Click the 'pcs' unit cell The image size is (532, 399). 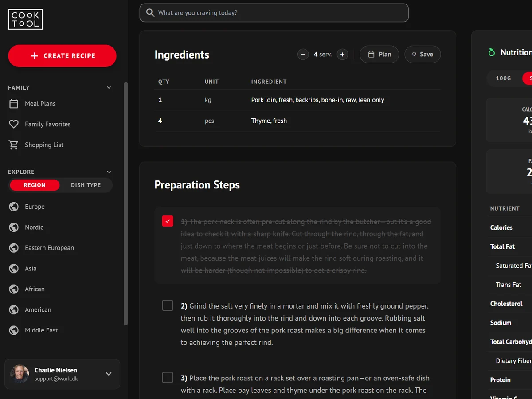209,121
